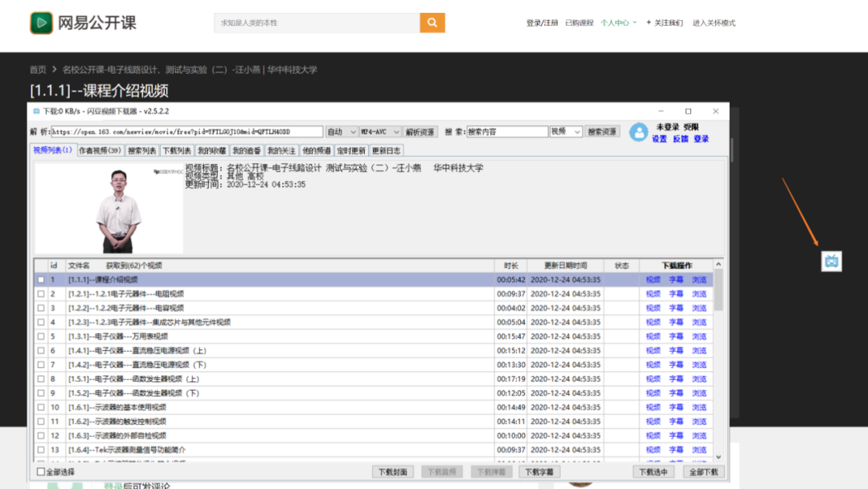Click 进入关怀模式 on the website header

[714, 22]
